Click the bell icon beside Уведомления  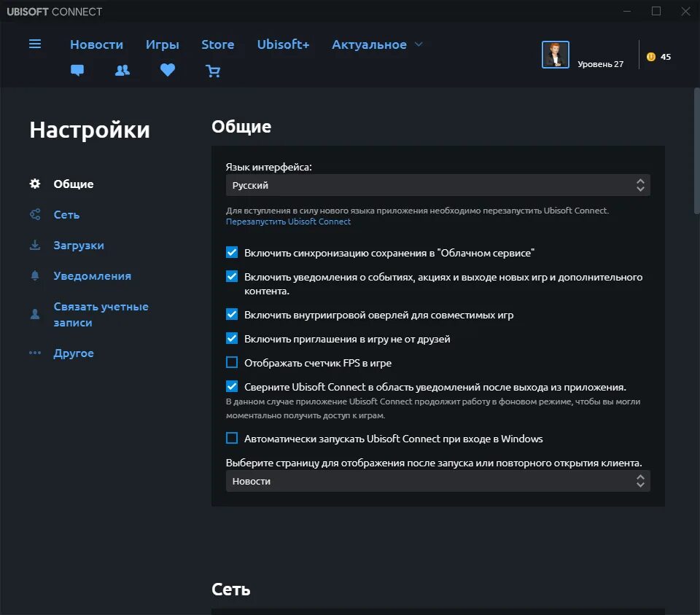coord(35,275)
